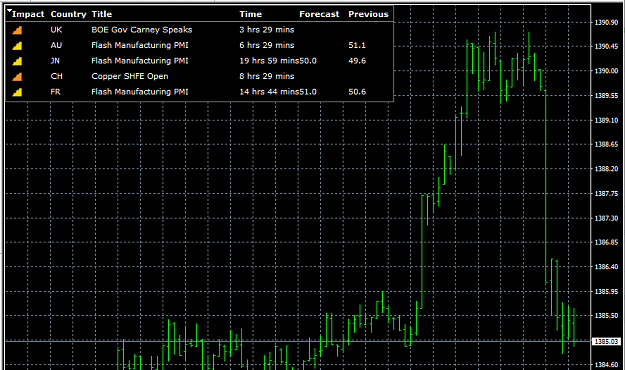Select JN row Flash Manufacturing PMI title
Screen dimensions: 625x370
pyautogui.click(x=140, y=61)
